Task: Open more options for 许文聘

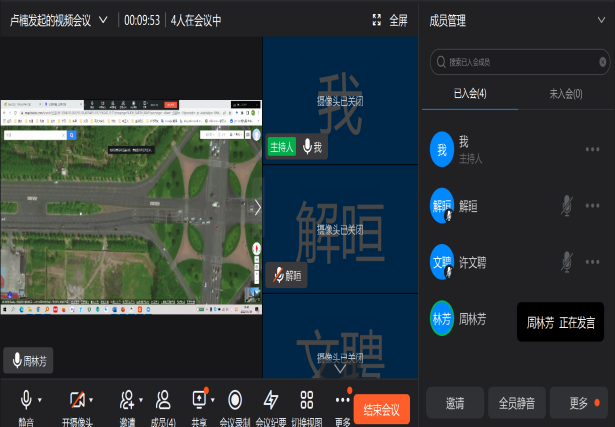Action: [592, 262]
